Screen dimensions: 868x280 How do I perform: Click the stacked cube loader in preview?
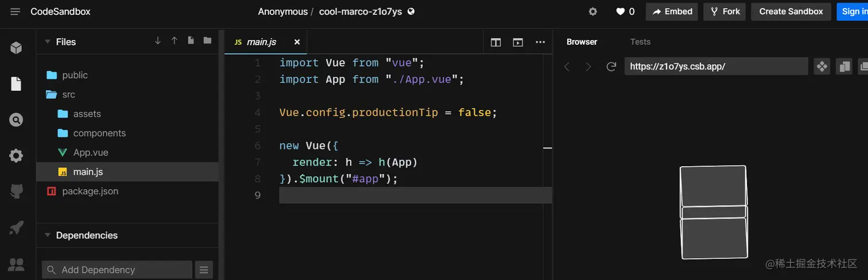pyautogui.click(x=714, y=212)
